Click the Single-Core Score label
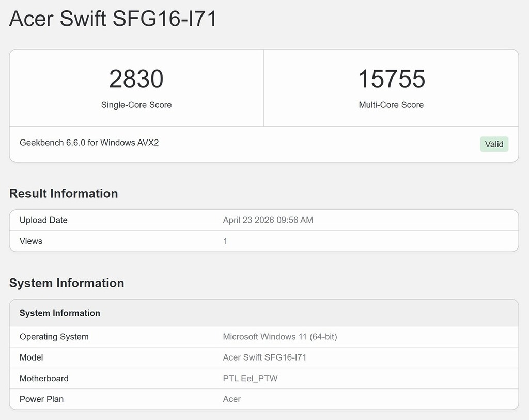Image resolution: width=529 pixels, height=420 pixels. pos(136,105)
